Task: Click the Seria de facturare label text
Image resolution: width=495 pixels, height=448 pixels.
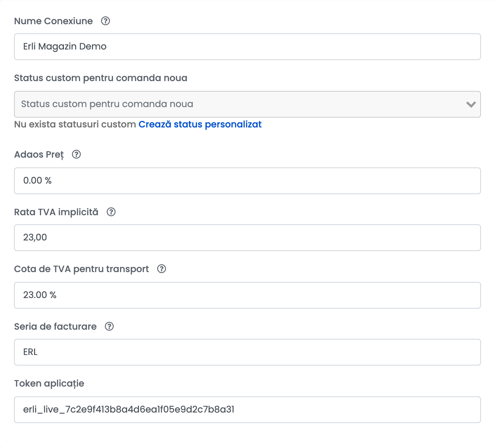Action: (x=55, y=327)
